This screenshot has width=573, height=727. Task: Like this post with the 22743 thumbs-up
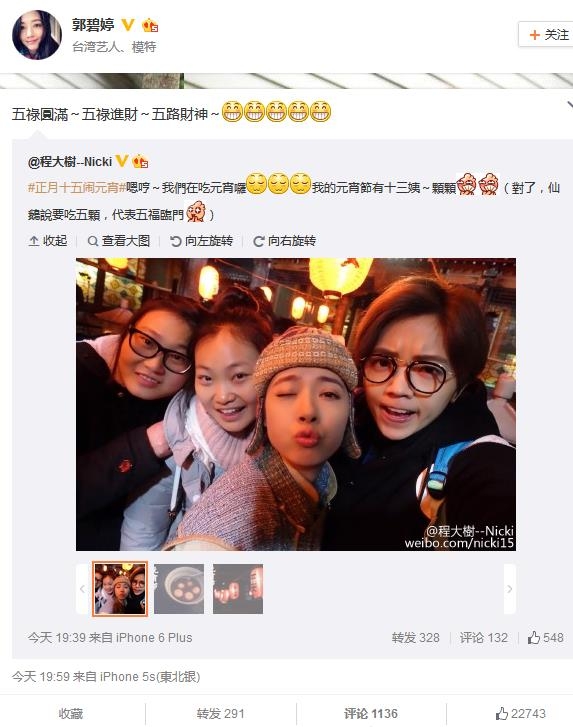[x=521, y=714]
